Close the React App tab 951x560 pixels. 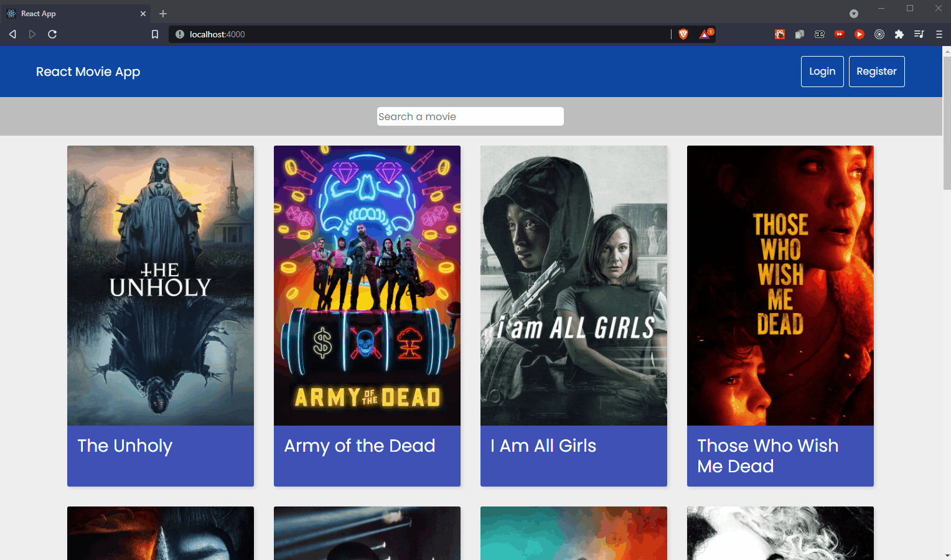pos(143,14)
